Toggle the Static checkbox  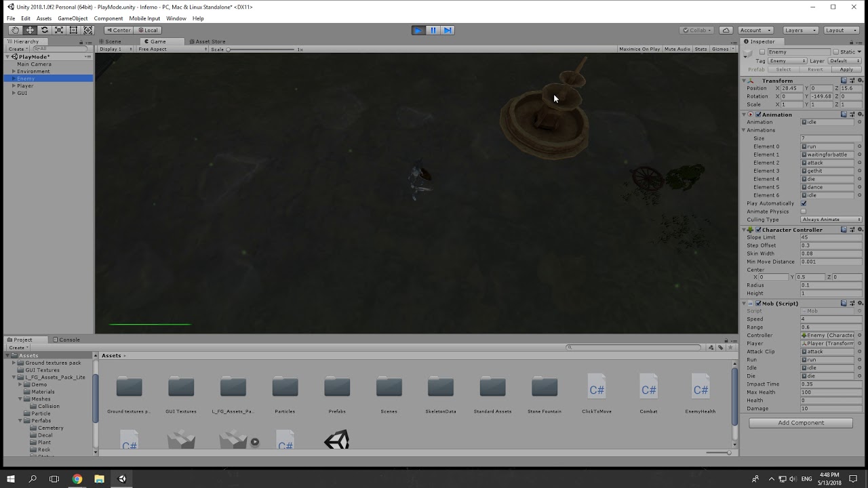(837, 52)
